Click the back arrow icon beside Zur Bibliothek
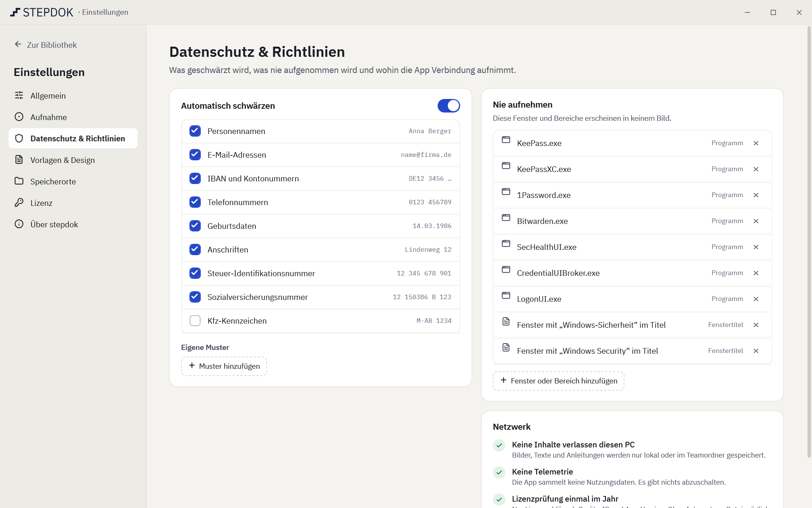This screenshot has height=508, width=812. [18, 44]
